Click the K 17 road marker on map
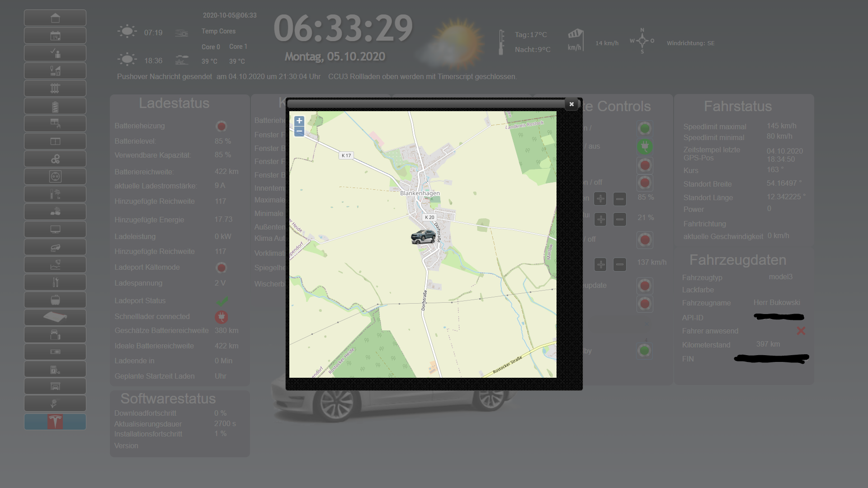The image size is (868, 488). tap(346, 155)
